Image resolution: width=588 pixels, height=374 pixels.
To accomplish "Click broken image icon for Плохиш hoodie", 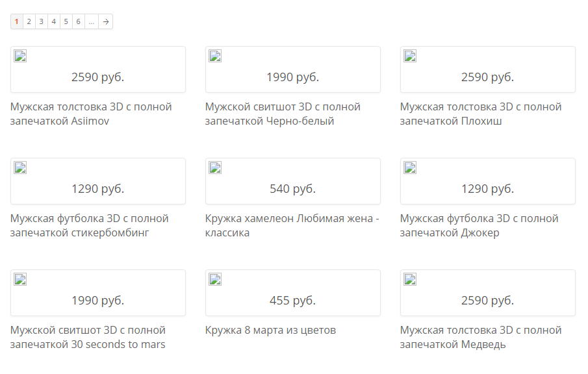I will 410,56.
